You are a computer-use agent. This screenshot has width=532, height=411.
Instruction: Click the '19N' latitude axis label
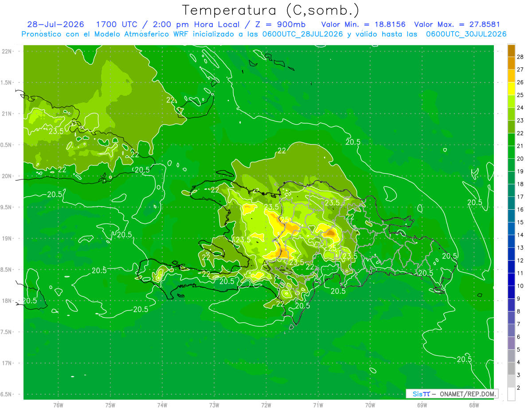(7, 239)
